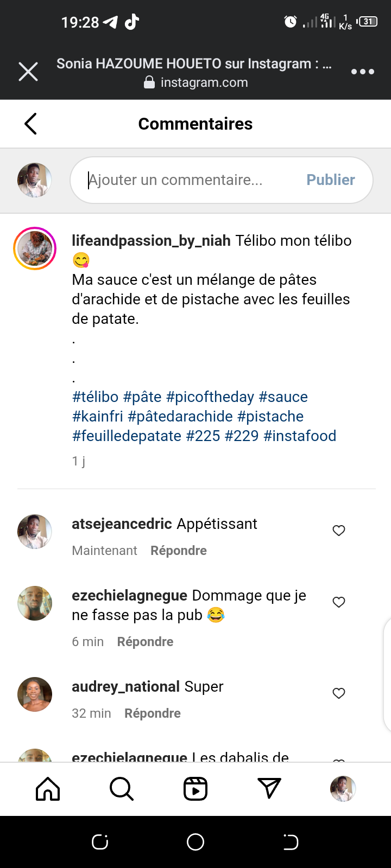Open direct messages paper plane icon
This screenshot has width=391, height=868.
pyautogui.click(x=269, y=789)
